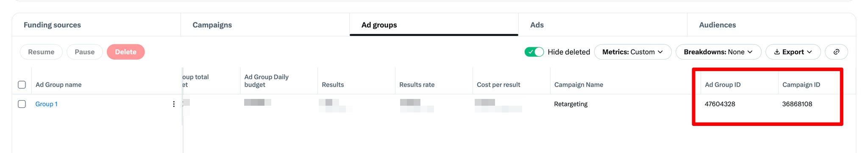The width and height of the screenshot is (868, 153).
Task: Select the Group 1 row checkbox
Action: tap(22, 104)
